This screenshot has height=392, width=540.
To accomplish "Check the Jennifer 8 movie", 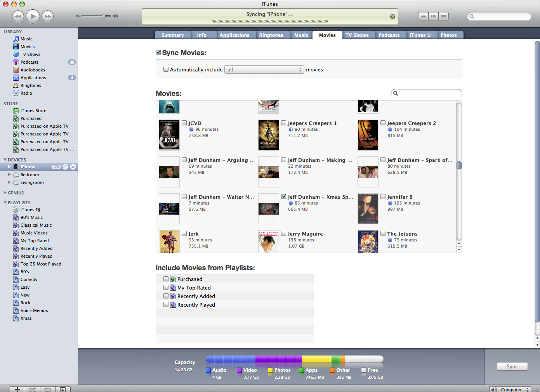I will click(383, 197).
